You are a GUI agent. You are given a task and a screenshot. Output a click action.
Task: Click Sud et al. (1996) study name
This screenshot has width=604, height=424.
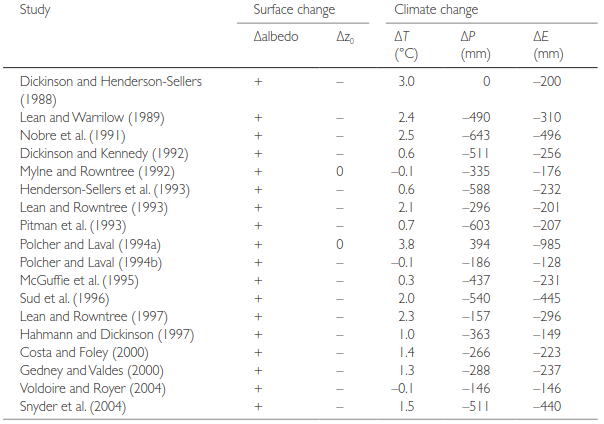click(x=64, y=299)
